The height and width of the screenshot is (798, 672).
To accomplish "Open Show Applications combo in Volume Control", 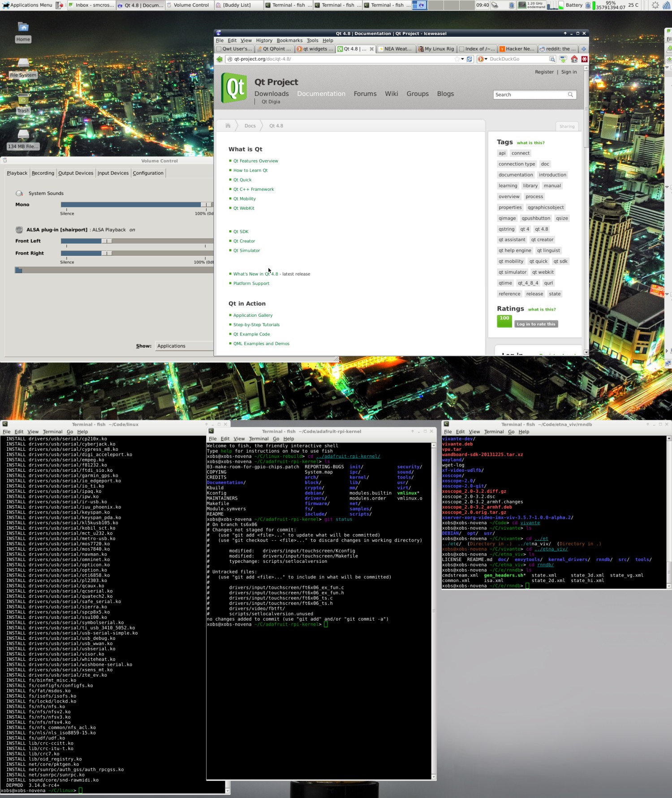I will click(184, 346).
